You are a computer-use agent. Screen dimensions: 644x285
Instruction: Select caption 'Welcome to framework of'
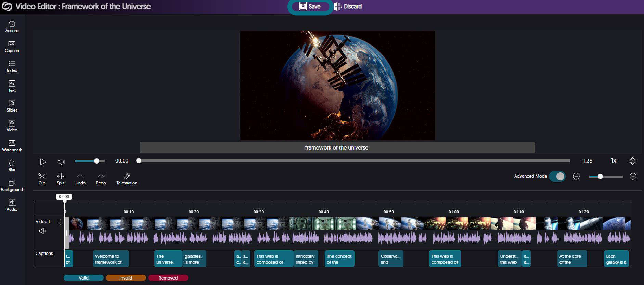point(111,259)
